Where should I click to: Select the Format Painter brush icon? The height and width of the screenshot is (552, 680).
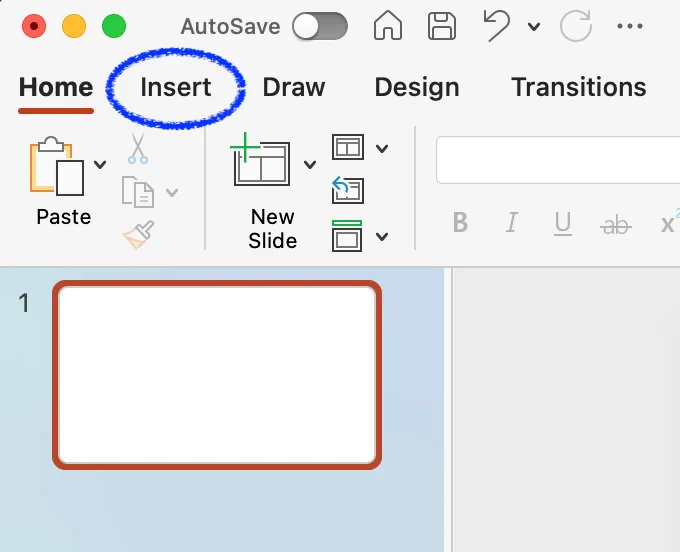pyautogui.click(x=138, y=234)
